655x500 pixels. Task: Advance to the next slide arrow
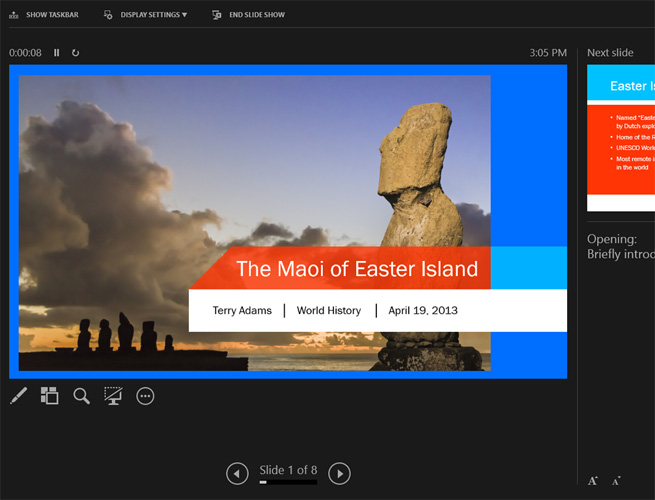(339, 473)
